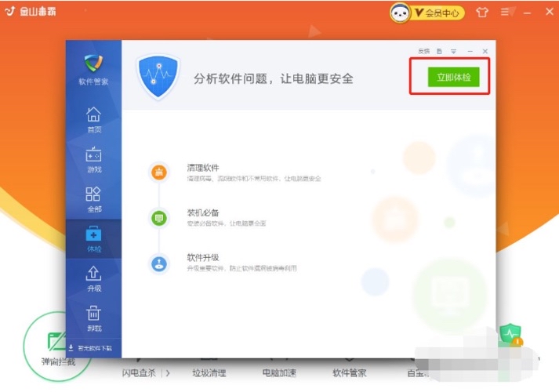Click the panda avatar in 金山毒霸 window
This screenshot has width=559, height=392.
pos(400,13)
